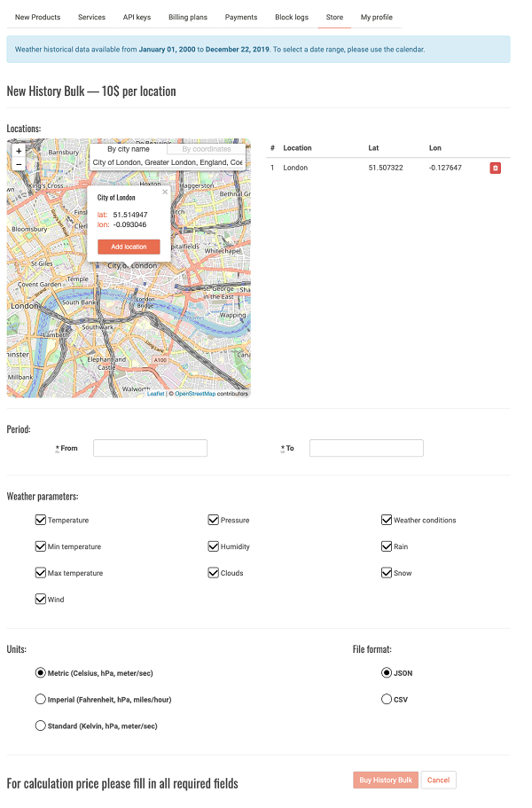
Task: Zoom out on the map
Action: [19, 164]
